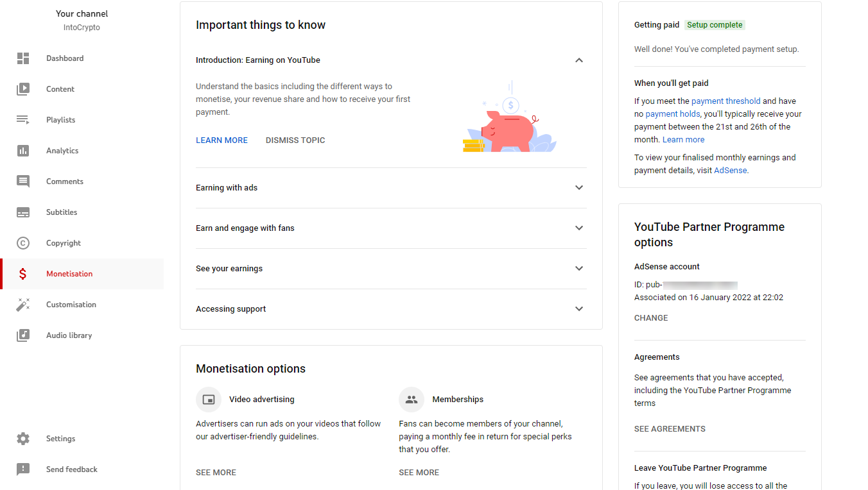Go to Content in the sidebar
This screenshot has height=490, width=868.
(x=82, y=89)
